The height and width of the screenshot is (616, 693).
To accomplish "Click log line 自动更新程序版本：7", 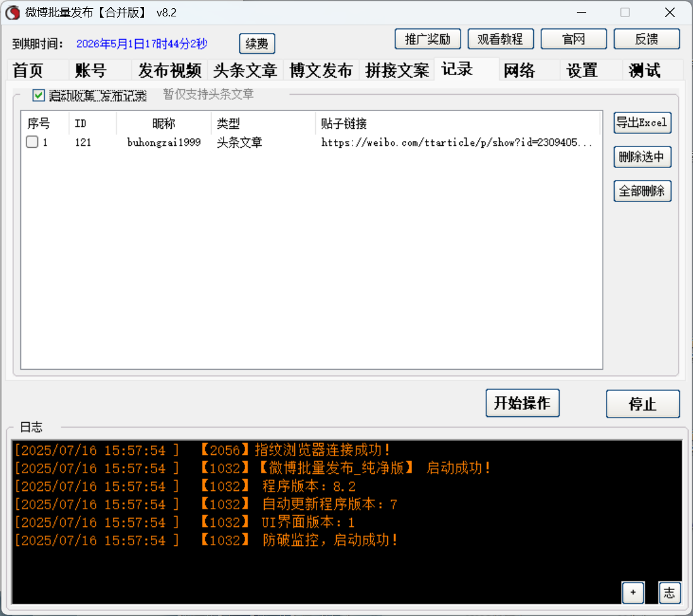I will click(x=206, y=505).
